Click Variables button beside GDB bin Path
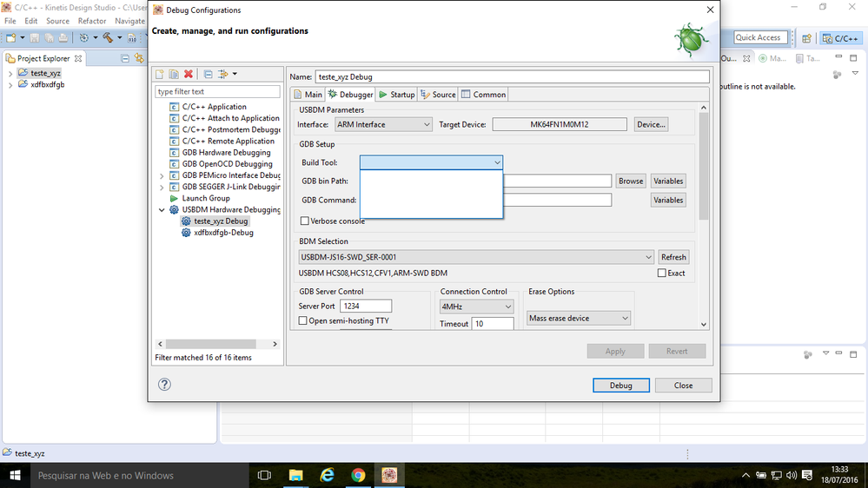 (x=668, y=181)
